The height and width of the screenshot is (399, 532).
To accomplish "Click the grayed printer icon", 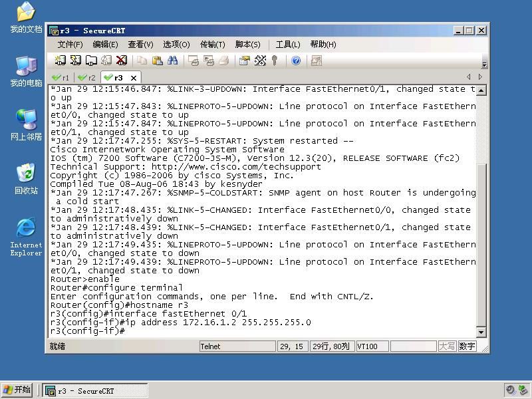I will click(x=224, y=61).
